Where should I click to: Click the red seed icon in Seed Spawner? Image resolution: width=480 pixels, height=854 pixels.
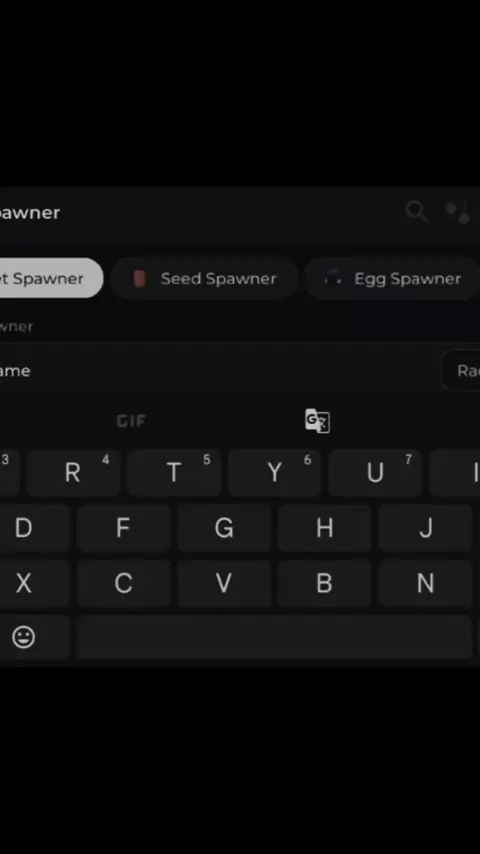(140, 279)
